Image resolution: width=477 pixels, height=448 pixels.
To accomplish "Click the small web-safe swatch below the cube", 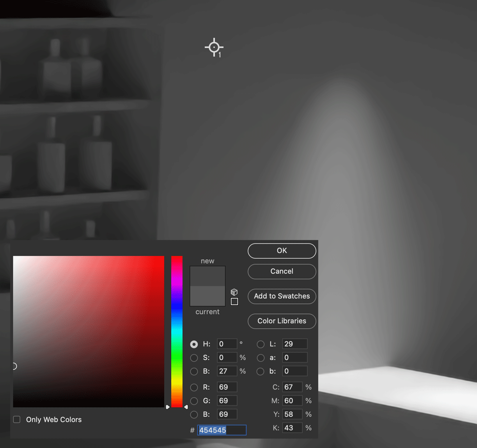I will (x=234, y=301).
